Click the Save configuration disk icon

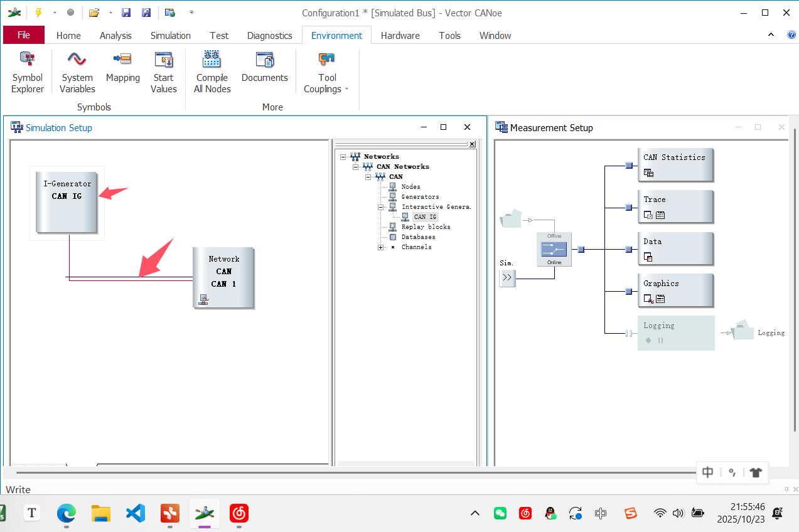point(126,13)
